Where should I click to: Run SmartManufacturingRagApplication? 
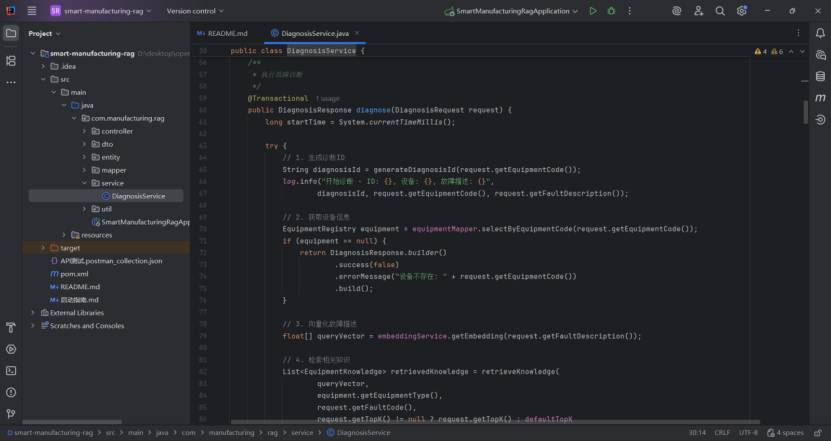[593, 11]
